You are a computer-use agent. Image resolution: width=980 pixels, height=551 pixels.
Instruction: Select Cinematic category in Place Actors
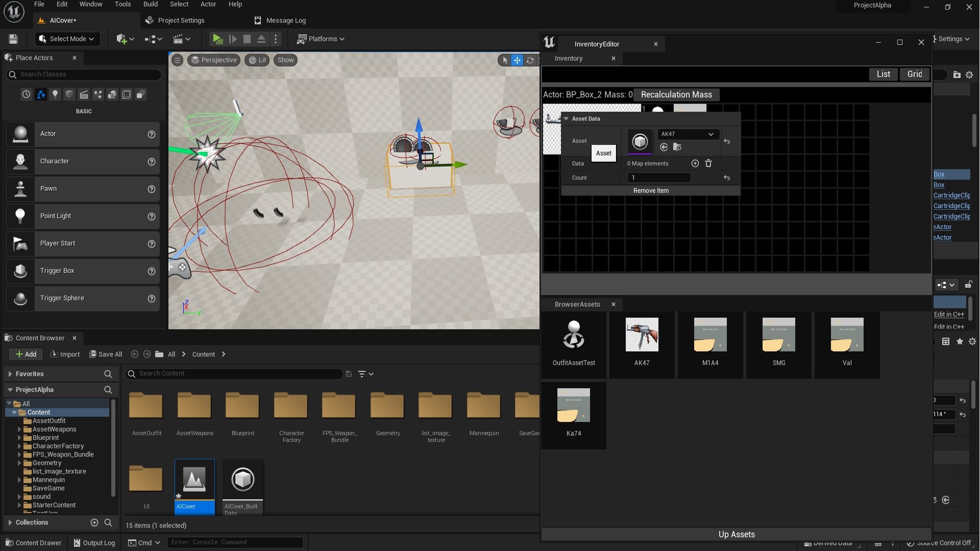click(84, 94)
